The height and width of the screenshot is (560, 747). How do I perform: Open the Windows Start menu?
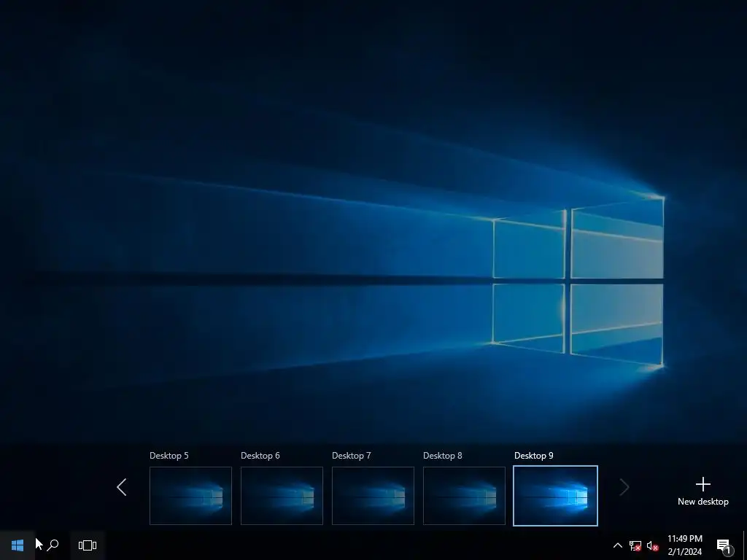tap(18, 545)
